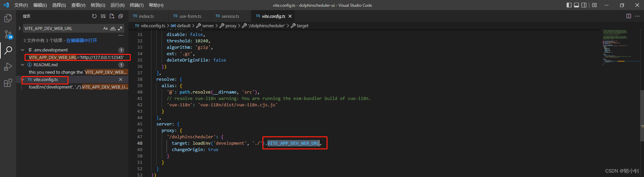Screen dimensions: 644x177
Task: Switch to use-form.ts tab
Action: click(190, 16)
